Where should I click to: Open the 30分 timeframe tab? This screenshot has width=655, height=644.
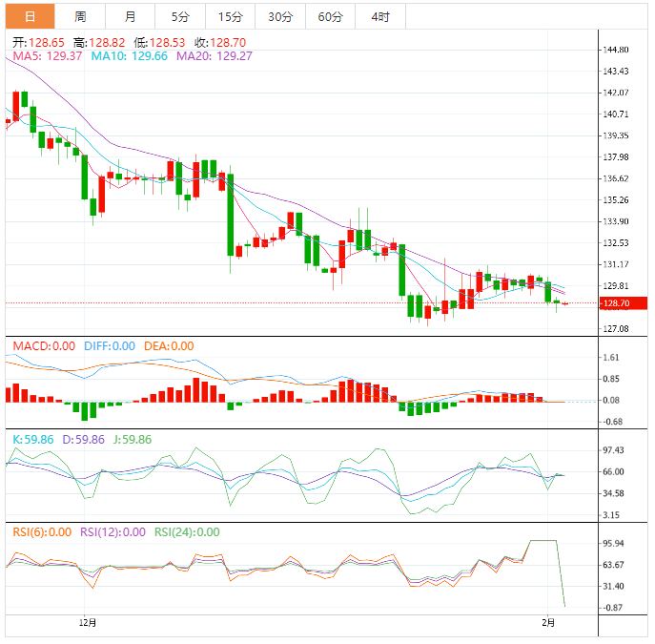[x=280, y=17]
